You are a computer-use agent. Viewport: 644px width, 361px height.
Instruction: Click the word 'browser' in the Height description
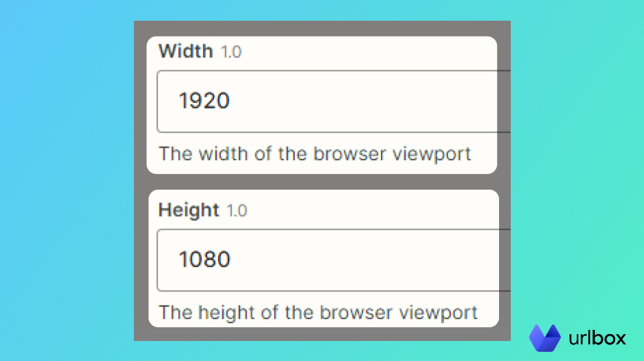(x=356, y=312)
